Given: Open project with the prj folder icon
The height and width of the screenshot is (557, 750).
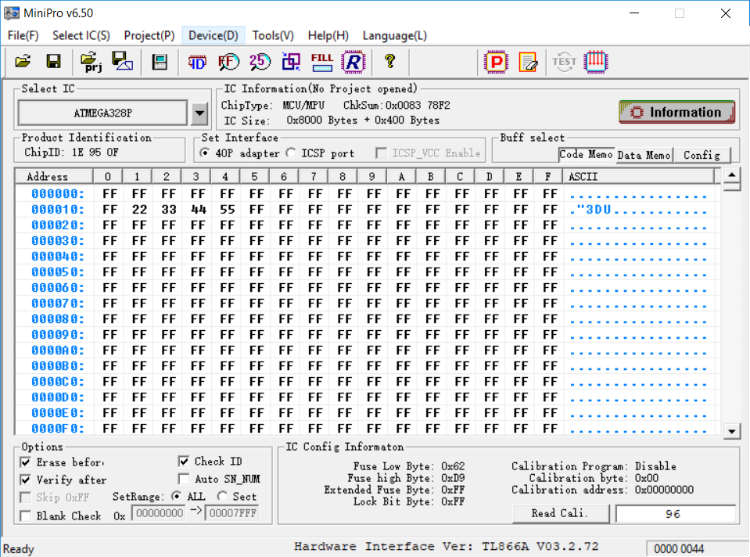Looking at the screenshot, I should click(91, 62).
